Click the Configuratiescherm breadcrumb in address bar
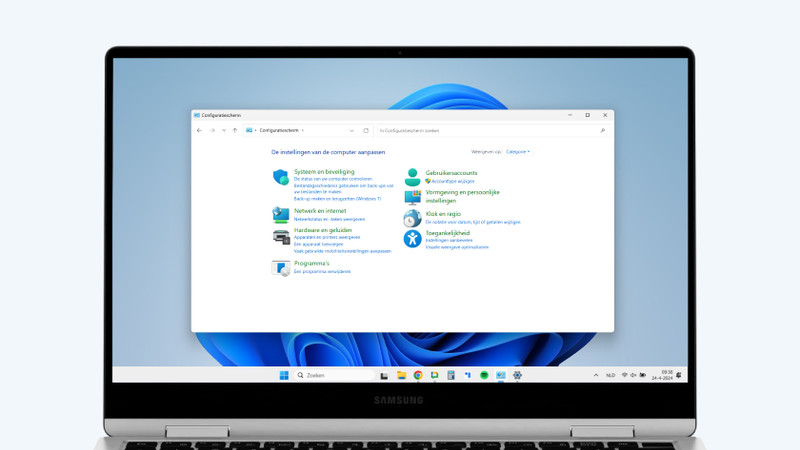This screenshot has height=450, width=800. coord(279,130)
